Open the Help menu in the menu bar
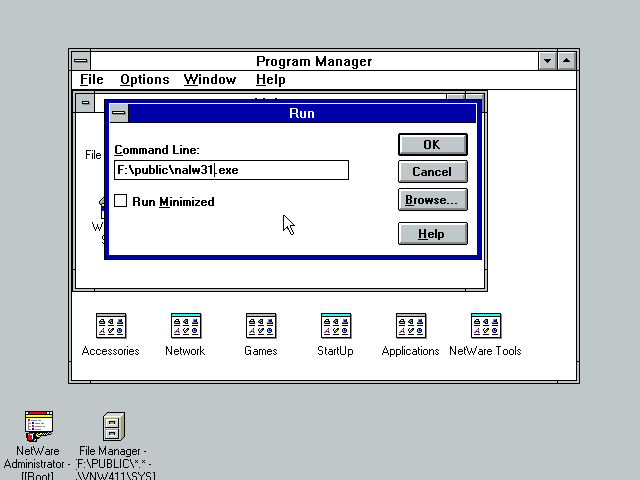This screenshot has height=480, width=640. click(x=271, y=80)
